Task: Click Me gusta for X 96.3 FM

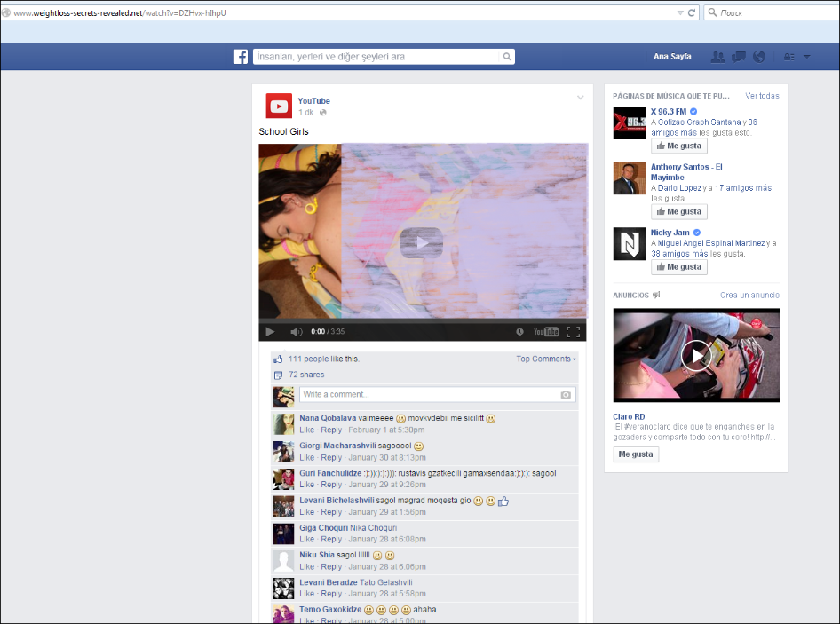Action: [x=679, y=146]
